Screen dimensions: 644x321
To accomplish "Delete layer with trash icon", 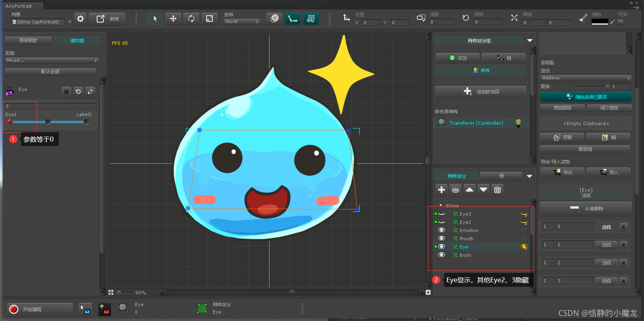I will [498, 190].
